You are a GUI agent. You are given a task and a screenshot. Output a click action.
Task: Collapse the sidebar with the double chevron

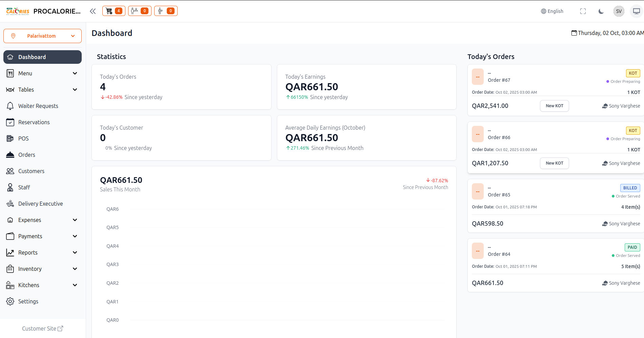(x=93, y=11)
